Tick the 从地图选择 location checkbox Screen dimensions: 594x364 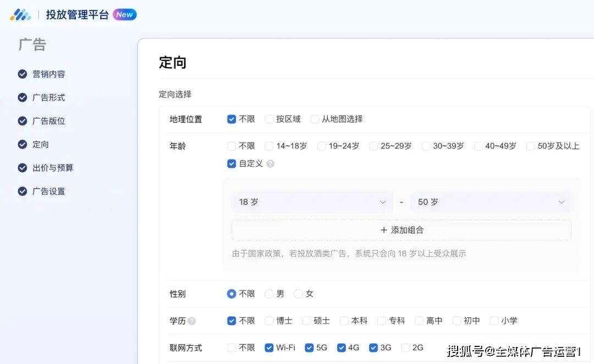point(315,119)
